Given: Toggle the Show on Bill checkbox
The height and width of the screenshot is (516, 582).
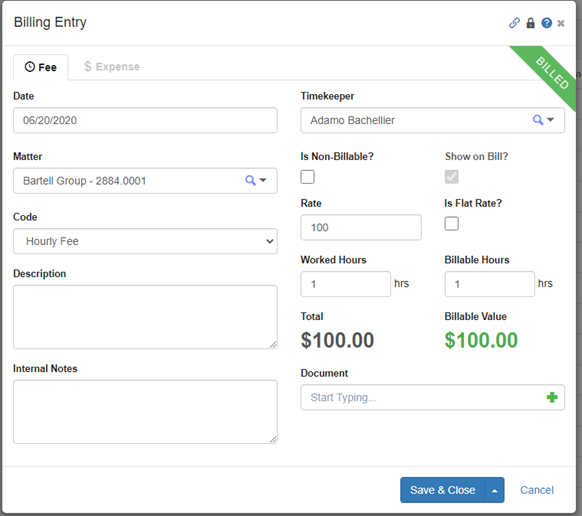Looking at the screenshot, I should (451, 177).
